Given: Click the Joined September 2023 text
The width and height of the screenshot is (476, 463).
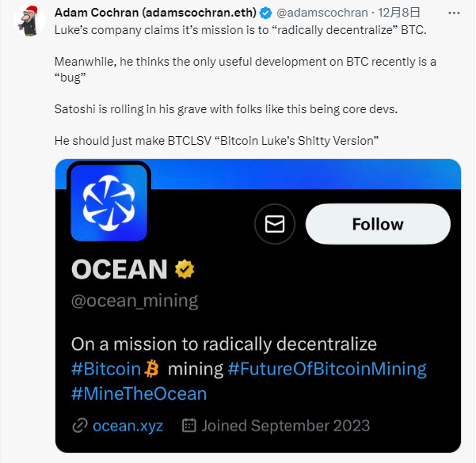Looking at the screenshot, I should click(285, 426).
